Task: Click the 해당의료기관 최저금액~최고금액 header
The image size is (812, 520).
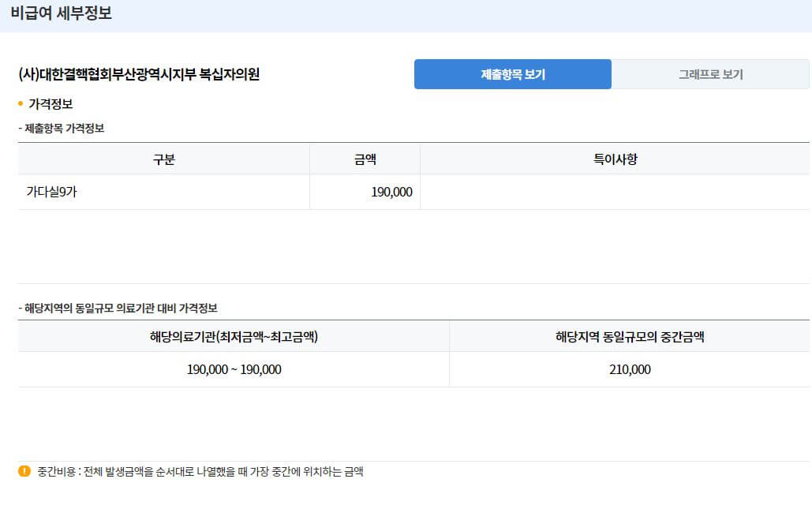Action: [x=234, y=335]
